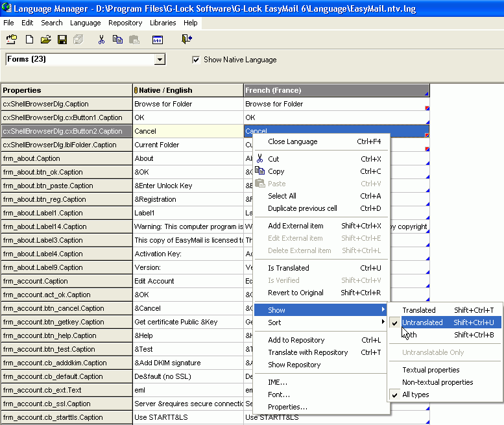Choose Select All in context menu
Screen dimensions: 504x425
coord(321,196)
